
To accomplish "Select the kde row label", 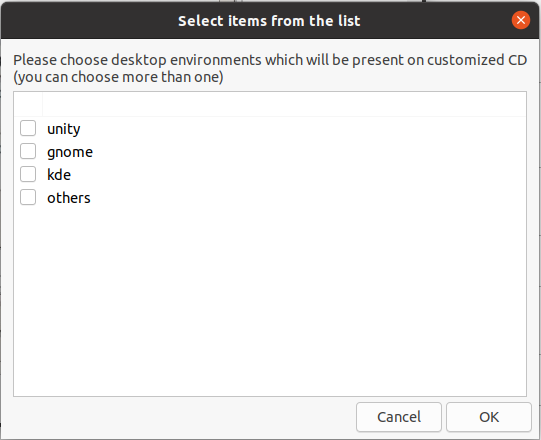I will 59,175.
